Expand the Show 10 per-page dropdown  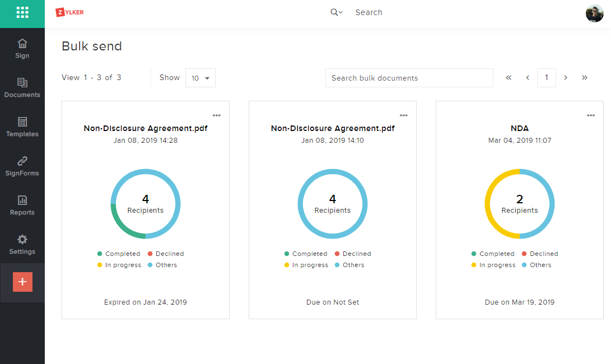pos(200,78)
